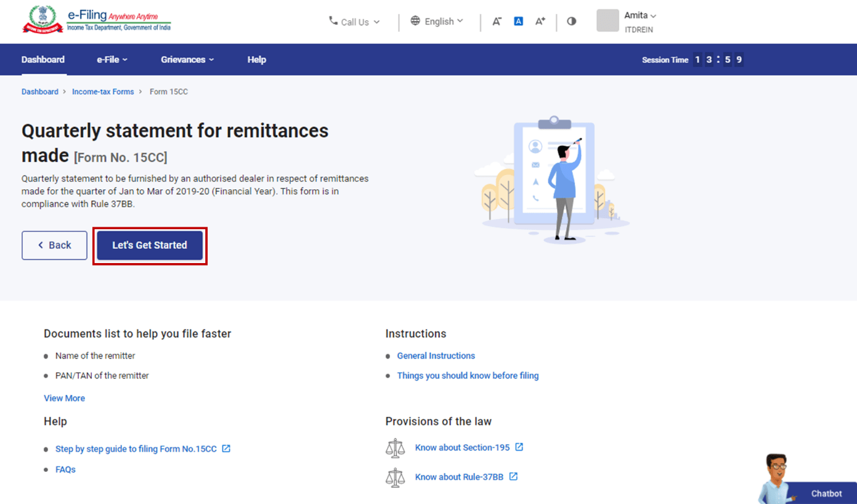The height and width of the screenshot is (504, 857).
Task: Click the Back button
Action: tap(54, 245)
